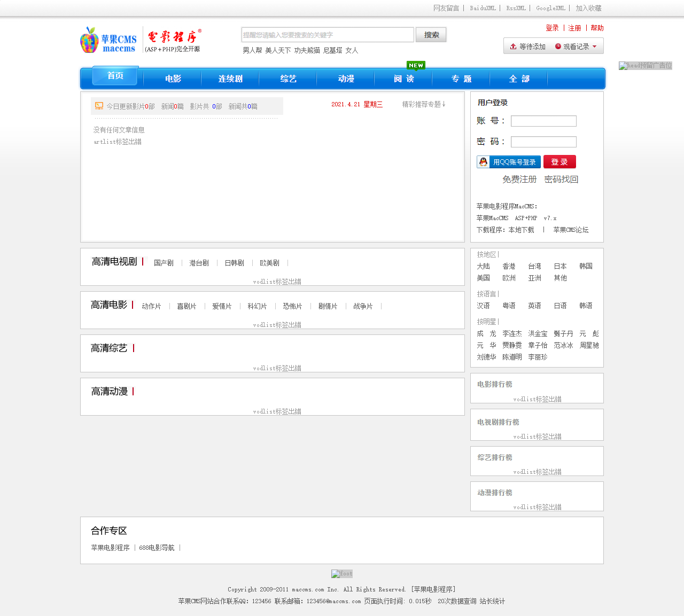
Task: Open 本地下载 download link
Action: coord(521,230)
